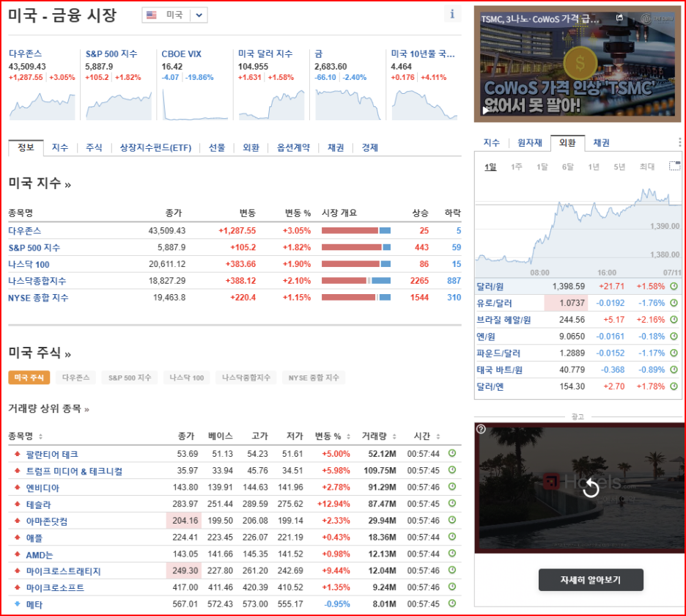Click the clock icon in 마이크로소프트 row
This screenshot has width=686, height=616.
click(x=452, y=587)
